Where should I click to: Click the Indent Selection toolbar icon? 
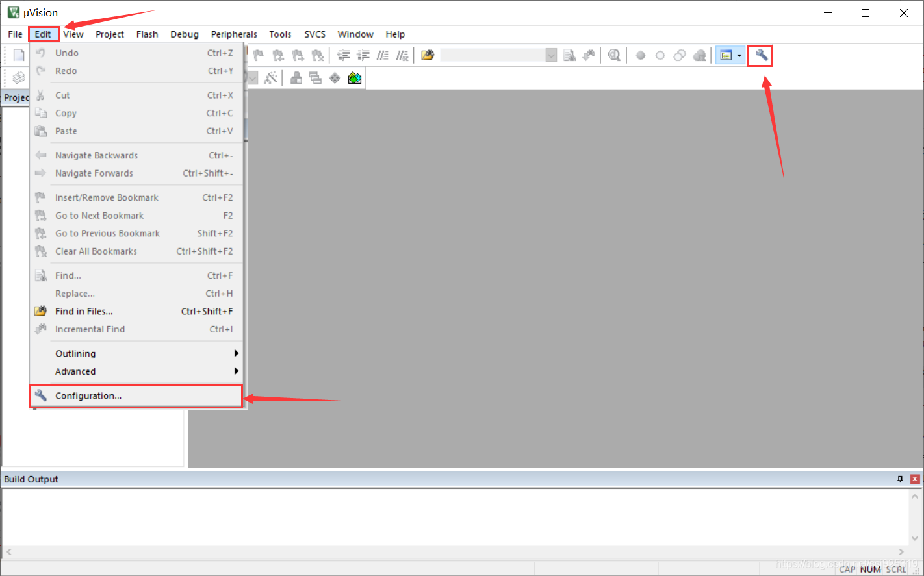coord(344,55)
